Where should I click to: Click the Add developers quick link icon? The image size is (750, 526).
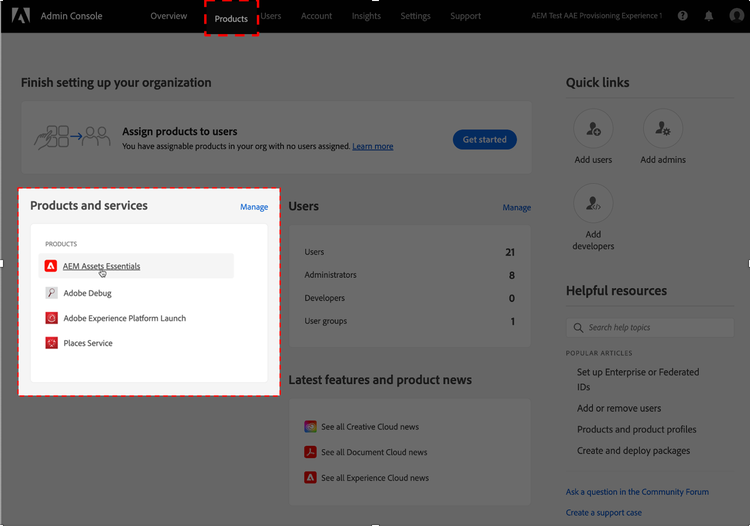coord(593,203)
